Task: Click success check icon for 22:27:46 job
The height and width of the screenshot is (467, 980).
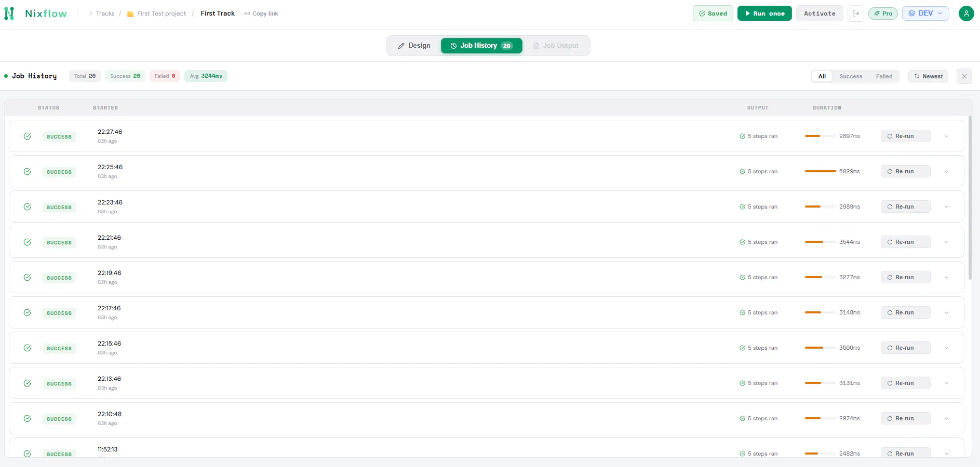Action: (x=28, y=136)
